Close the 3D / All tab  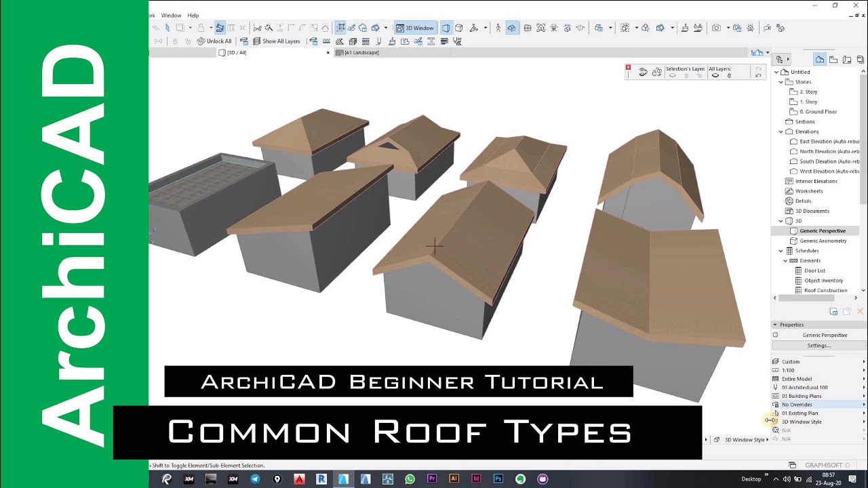pyautogui.click(x=330, y=53)
